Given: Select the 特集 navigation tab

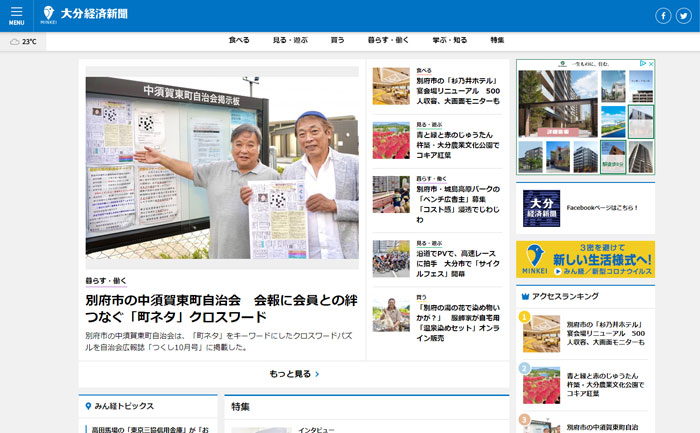Looking at the screenshot, I should click(497, 40).
